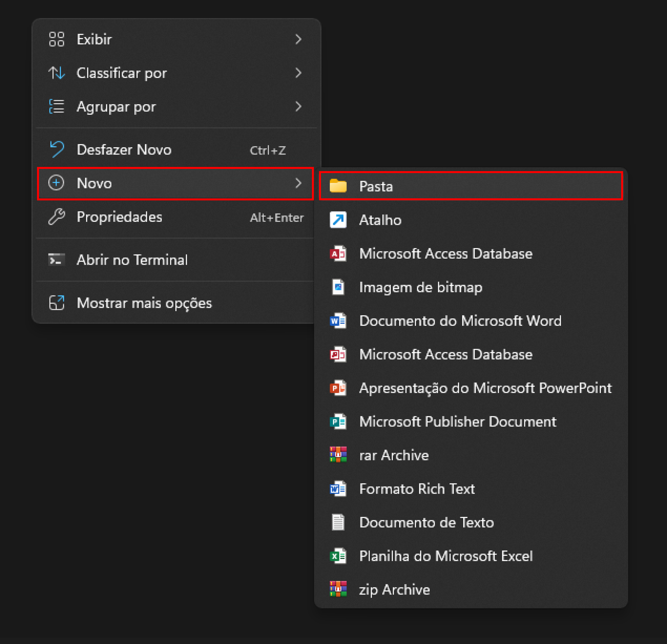Viewport: 667px width, 644px height.
Task: Click the rar Archive WinRAR icon
Action: pyautogui.click(x=338, y=455)
